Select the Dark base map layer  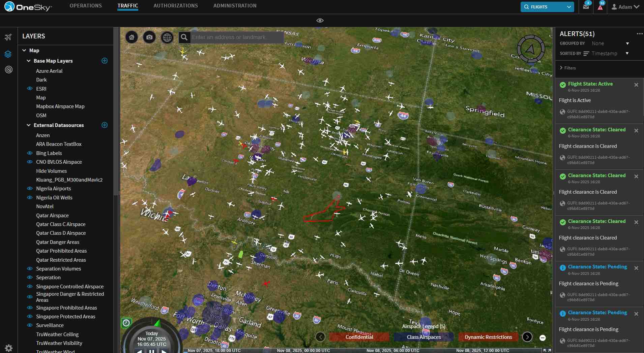[41, 79]
